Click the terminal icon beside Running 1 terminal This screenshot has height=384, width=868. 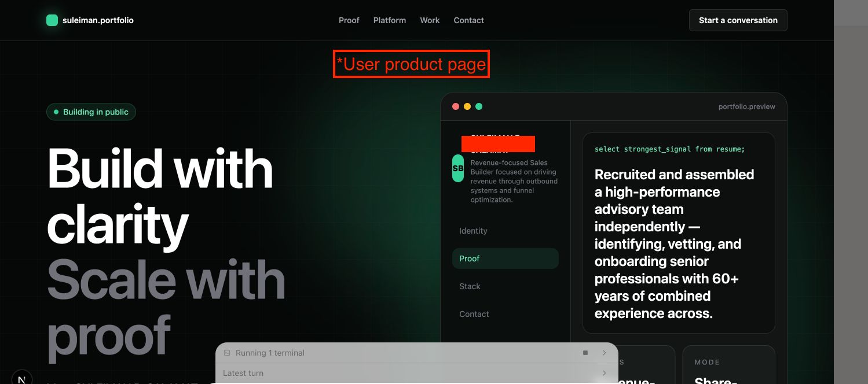(x=227, y=353)
